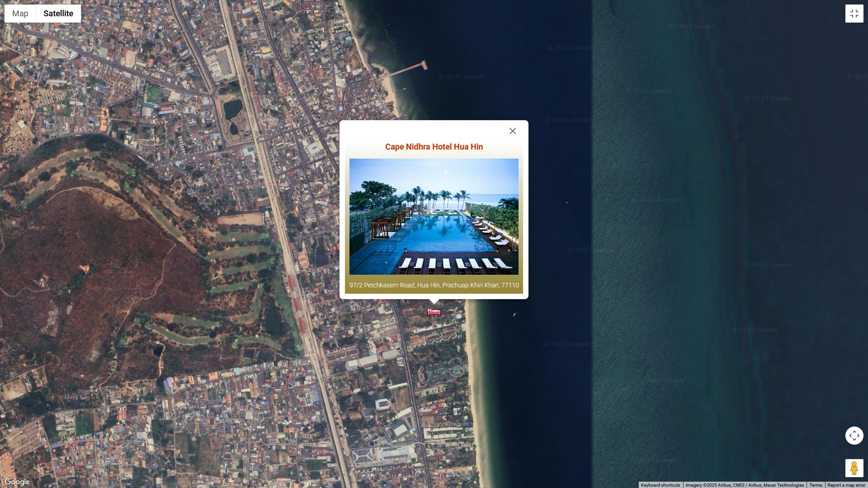The image size is (868, 488).
Task: Close the Cape Nidhra info window
Action: point(512,131)
